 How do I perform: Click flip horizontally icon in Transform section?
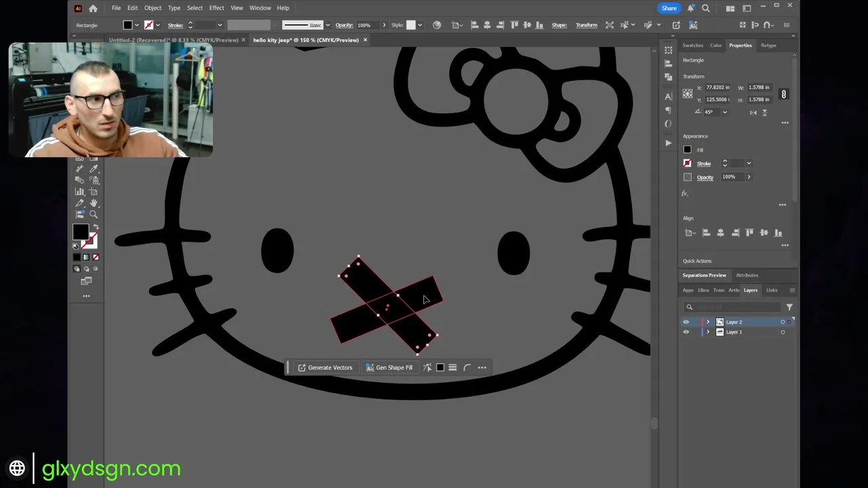(753, 113)
